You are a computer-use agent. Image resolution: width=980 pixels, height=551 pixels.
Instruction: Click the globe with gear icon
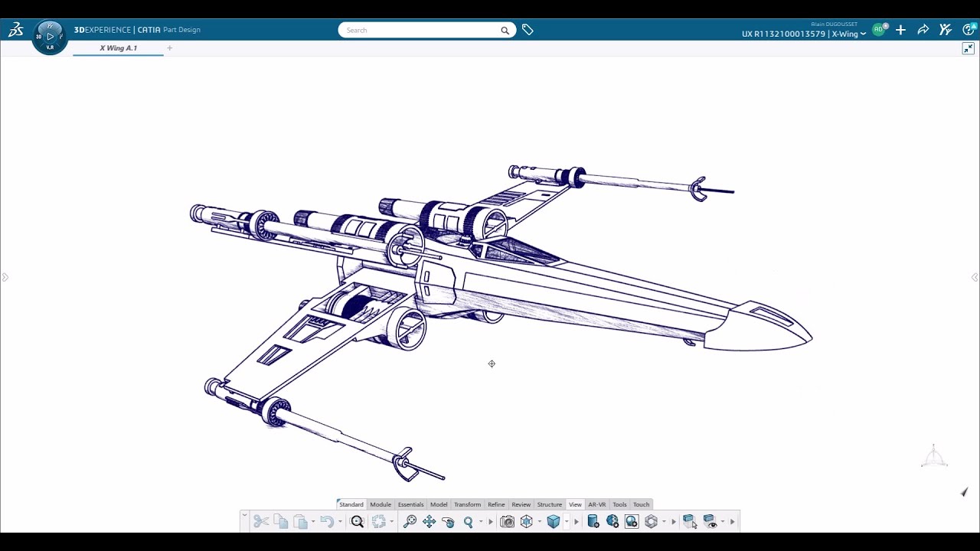[612, 522]
